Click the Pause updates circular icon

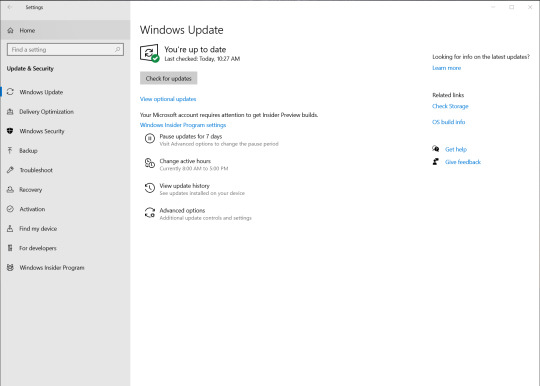click(149, 138)
